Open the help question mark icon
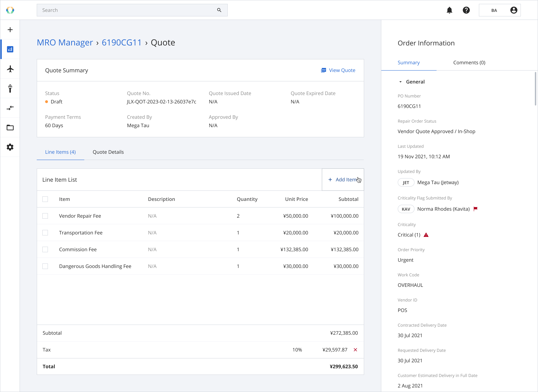Screen dimensions: 538x392 coord(466,10)
